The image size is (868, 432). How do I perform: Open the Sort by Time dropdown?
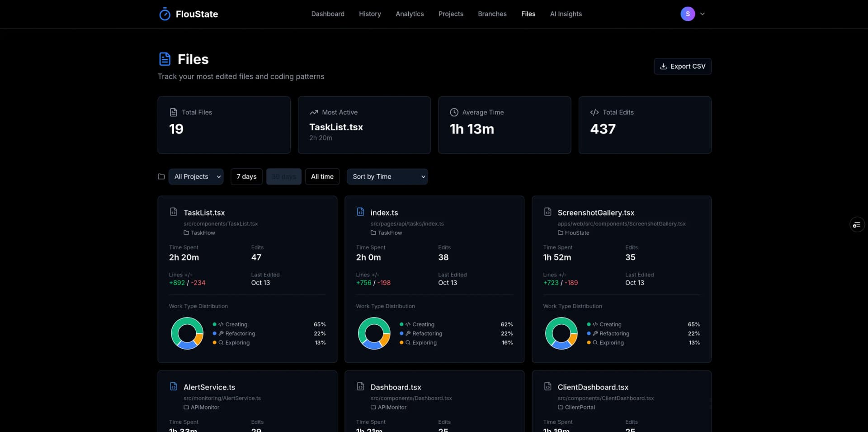coord(387,176)
